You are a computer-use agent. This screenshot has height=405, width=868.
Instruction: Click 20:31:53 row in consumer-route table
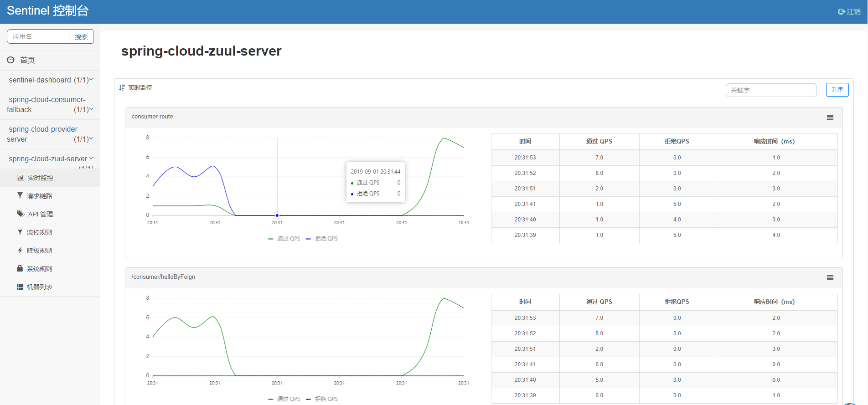coord(664,158)
